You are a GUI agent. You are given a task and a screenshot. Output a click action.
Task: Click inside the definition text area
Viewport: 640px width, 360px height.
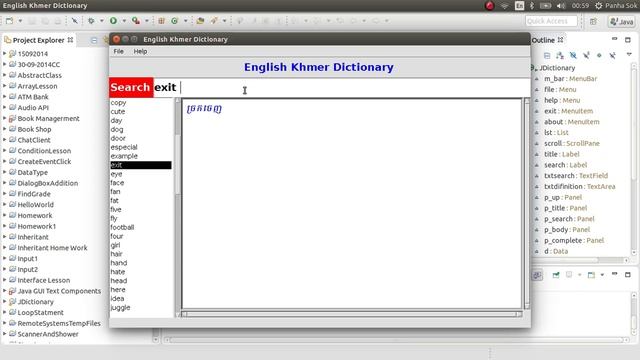(352, 204)
